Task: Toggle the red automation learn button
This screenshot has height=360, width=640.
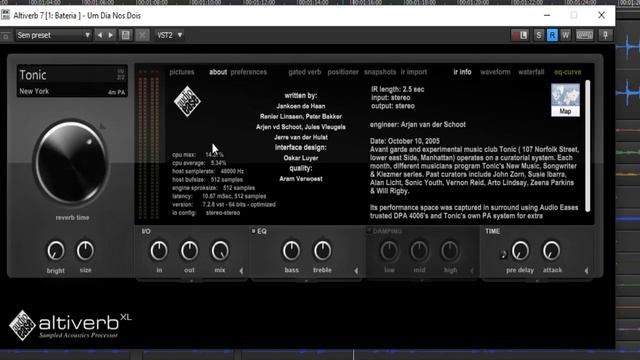Action: (520, 36)
